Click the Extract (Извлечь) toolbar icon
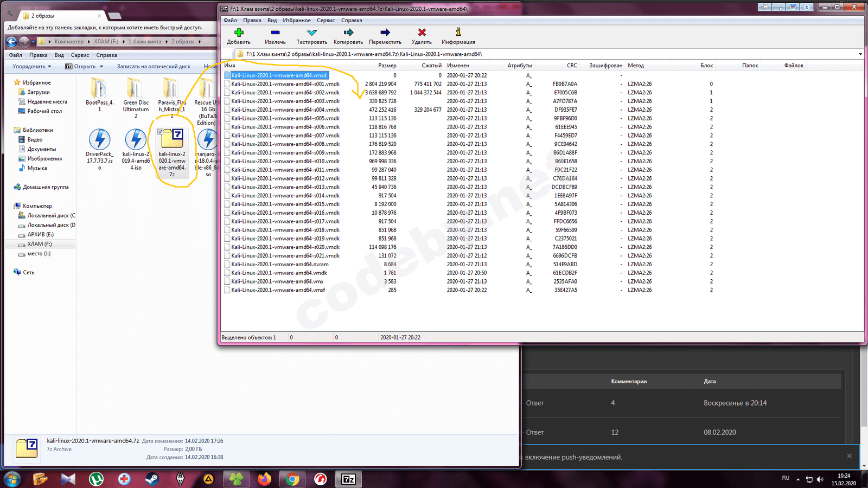 pos(275,33)
